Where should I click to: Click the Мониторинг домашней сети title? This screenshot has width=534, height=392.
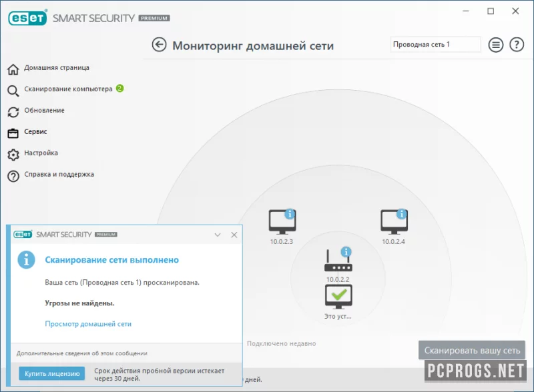point(253,45)
